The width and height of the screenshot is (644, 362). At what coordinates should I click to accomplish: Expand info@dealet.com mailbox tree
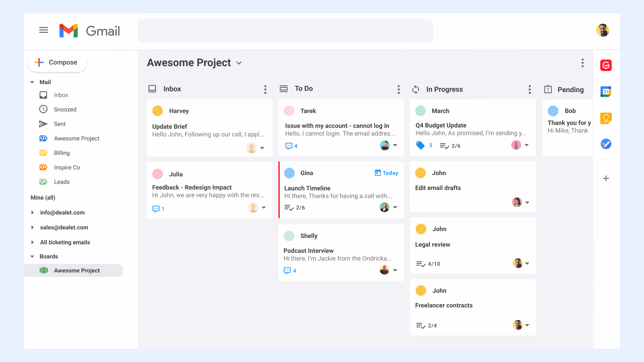pos(33,213)
